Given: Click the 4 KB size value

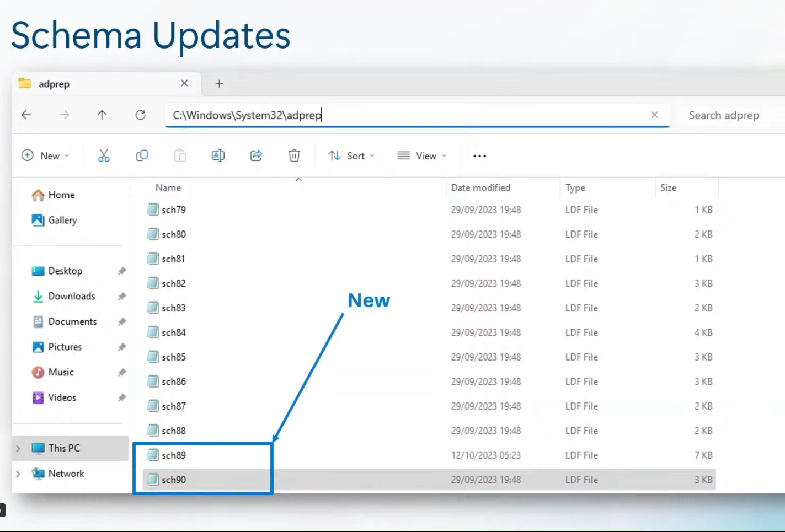Looking at the screenshot, I should point(703,332).
